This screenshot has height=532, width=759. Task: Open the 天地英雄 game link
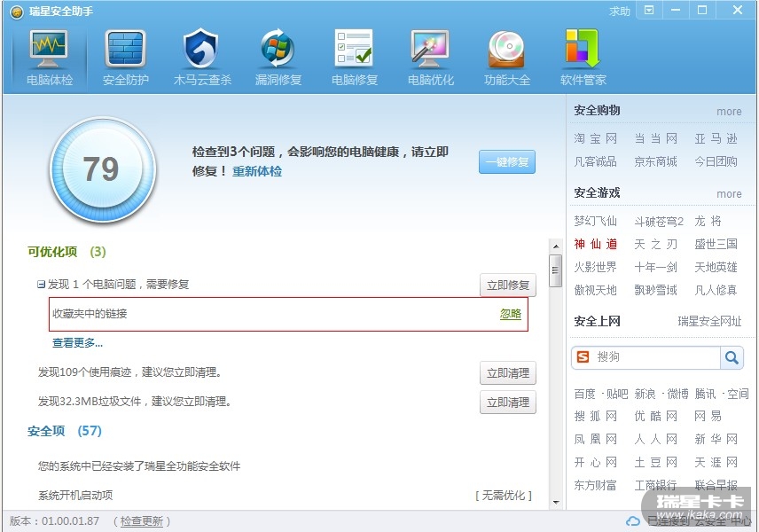click(x=716, y=267)
